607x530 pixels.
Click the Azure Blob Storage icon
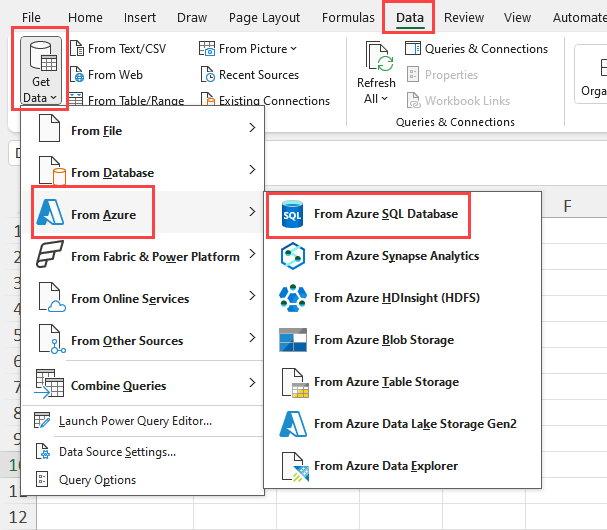point(293,340)
